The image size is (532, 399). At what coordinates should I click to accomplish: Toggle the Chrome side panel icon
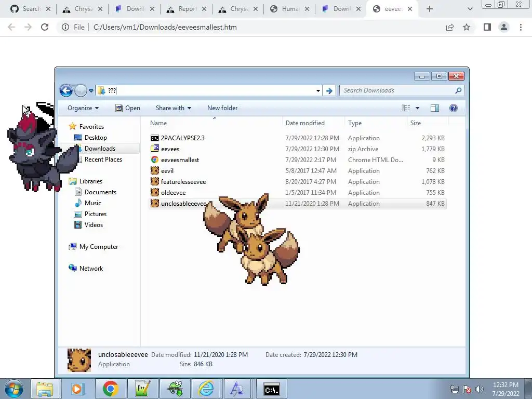[x=487, y=27]
